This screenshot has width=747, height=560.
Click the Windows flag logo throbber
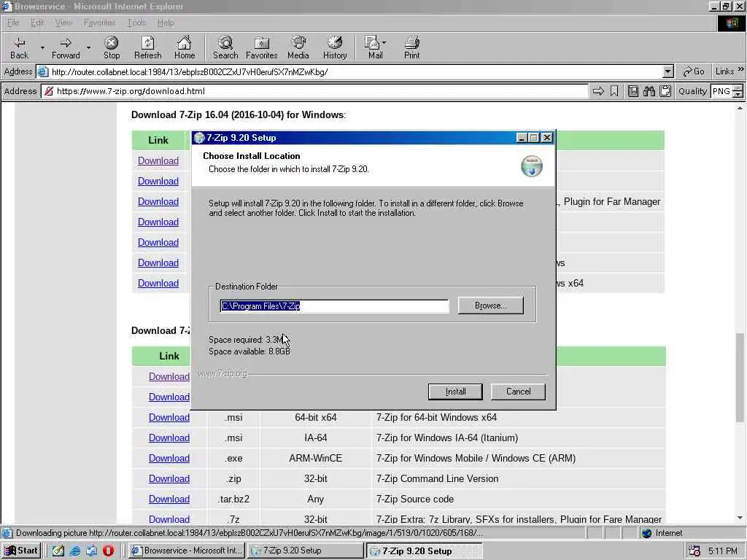[732, 23]
